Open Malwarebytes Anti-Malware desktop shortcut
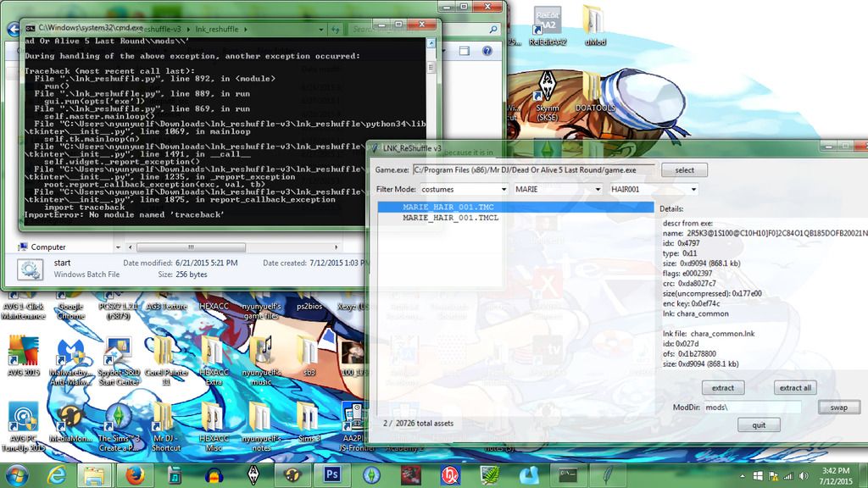This screenshot has width=868, height=488. pos(71,360)
